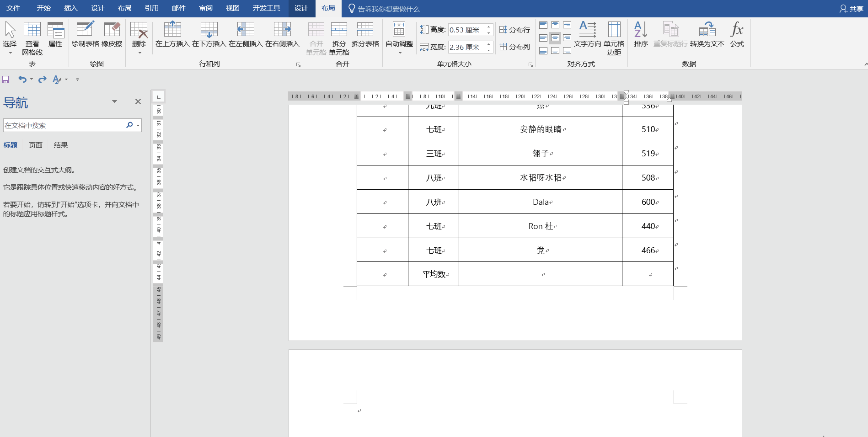This screenshot has height=437, width=868.
Task: Switch to the Home (开始) tab
Action: pos(43,8)
